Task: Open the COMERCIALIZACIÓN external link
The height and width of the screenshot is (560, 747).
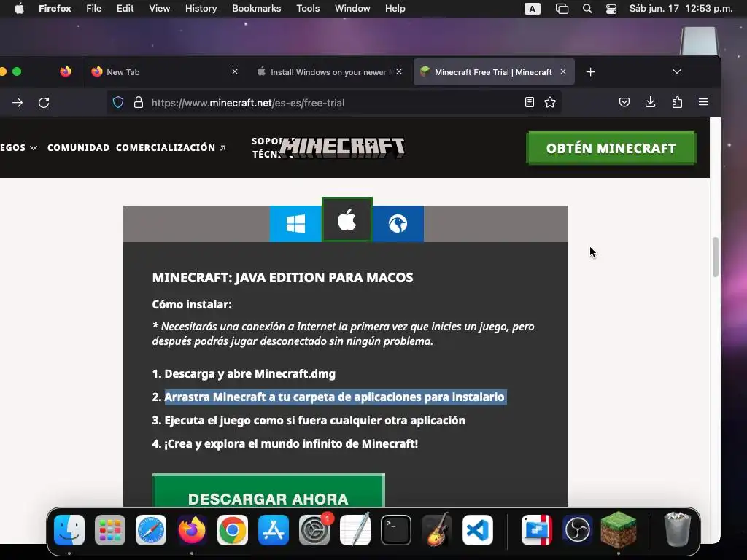Action: pos(171,147)
